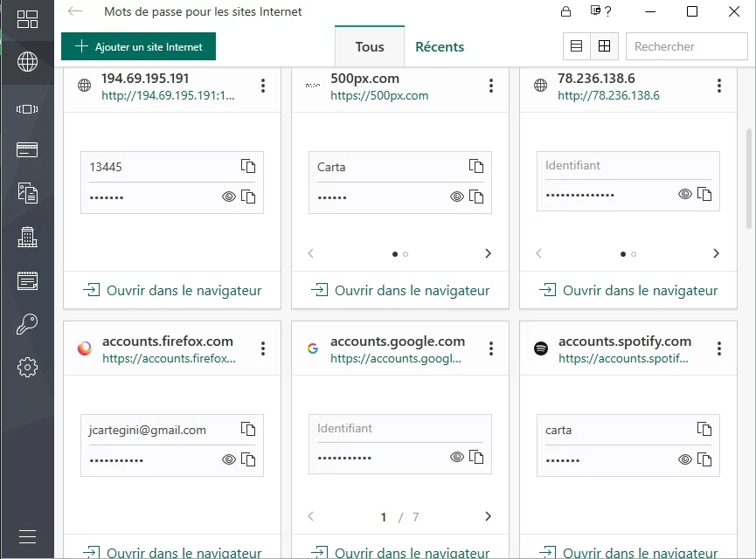Open the bank cards icon in sidebar
The width and height of the screenshot is (756, 559).
click(27, 150)
